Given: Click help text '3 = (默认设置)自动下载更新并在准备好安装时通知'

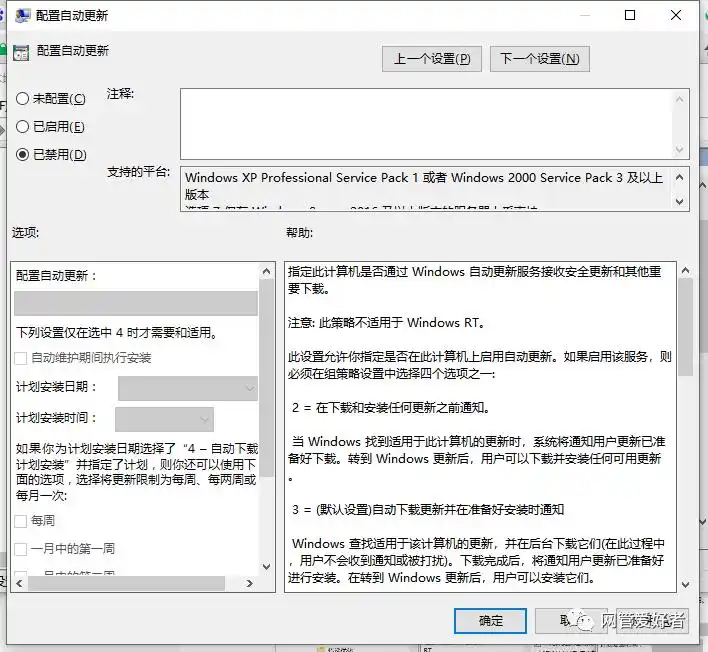Looking at the screenshot, I should (x=428, y=510).
